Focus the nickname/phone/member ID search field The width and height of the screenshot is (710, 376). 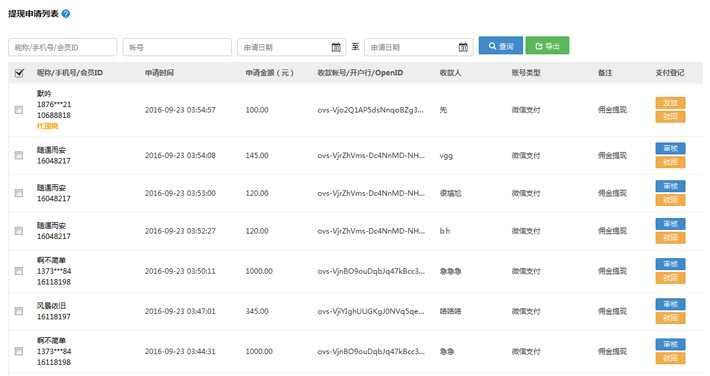click(62, 47)
